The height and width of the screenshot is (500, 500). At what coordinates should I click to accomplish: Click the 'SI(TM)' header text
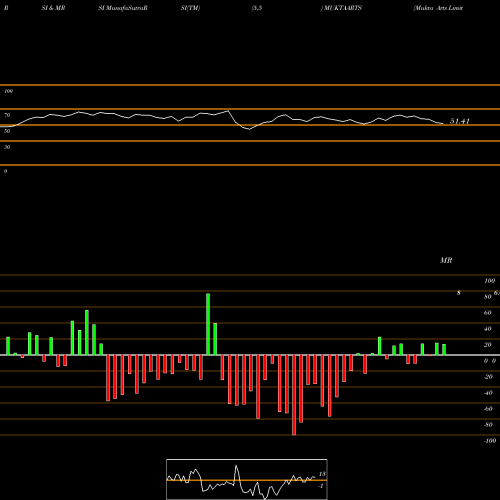coord(190,8)
